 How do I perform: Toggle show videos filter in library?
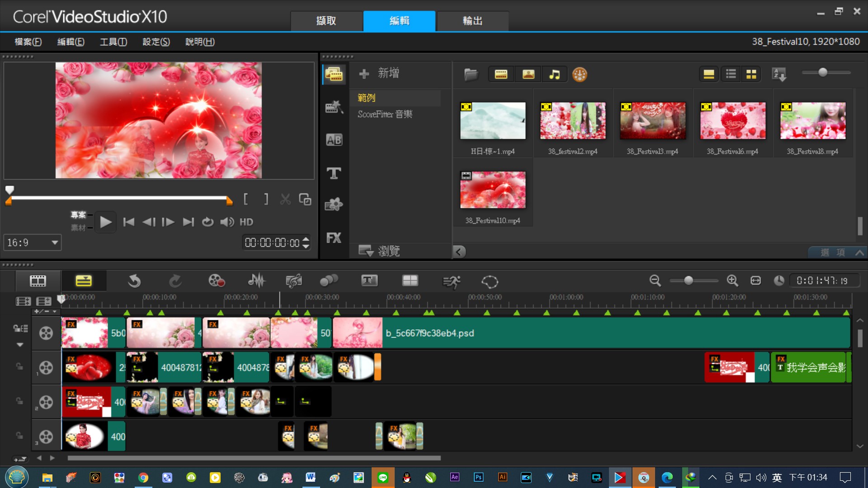(501, 74)
